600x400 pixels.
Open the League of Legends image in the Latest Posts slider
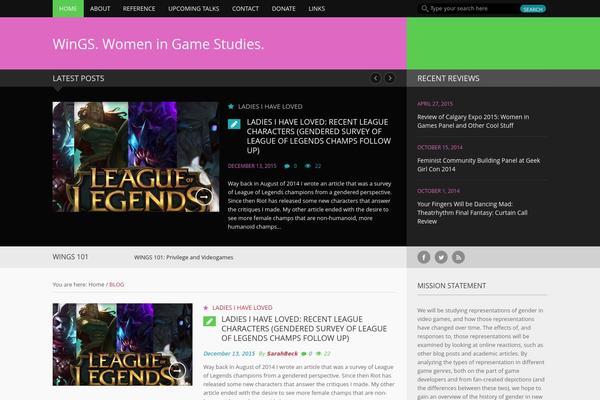point(136,157)
